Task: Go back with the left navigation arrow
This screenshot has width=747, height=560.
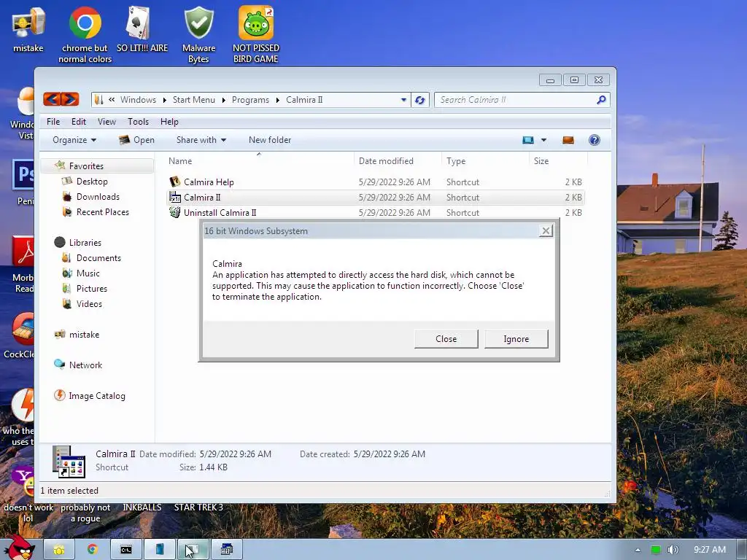Action: pos(52,99)
